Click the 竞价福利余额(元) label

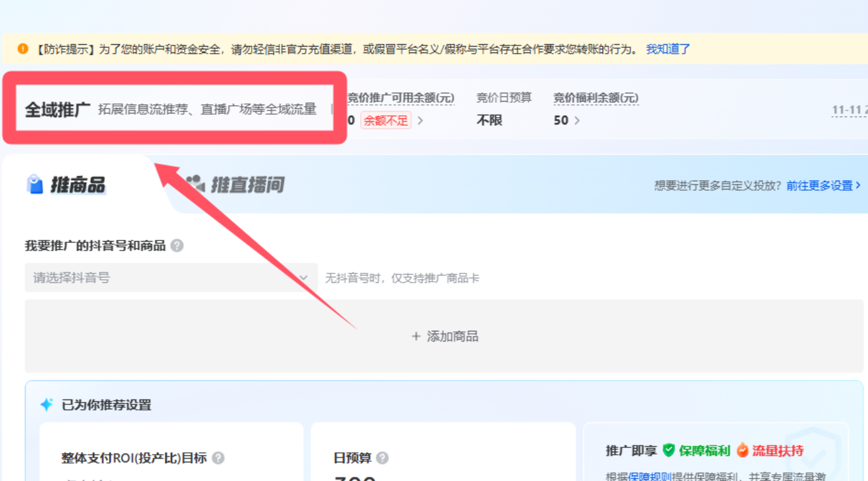[596, 98]
